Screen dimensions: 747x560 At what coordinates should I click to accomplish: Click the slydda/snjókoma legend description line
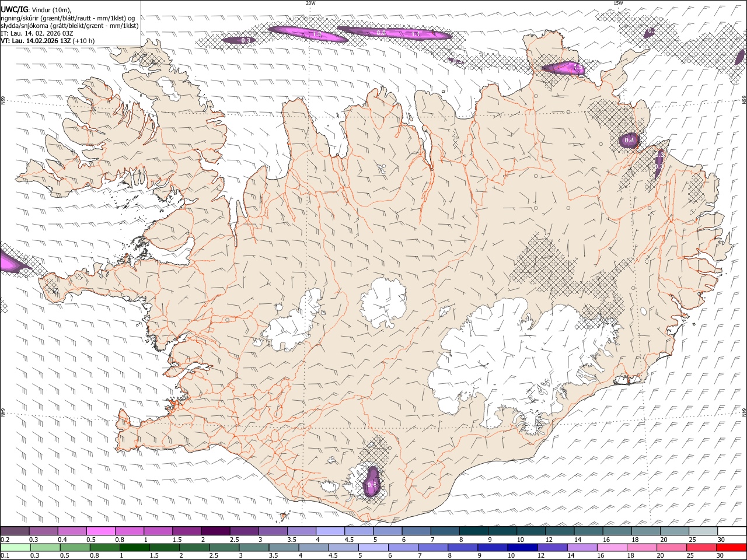[69, 26]
